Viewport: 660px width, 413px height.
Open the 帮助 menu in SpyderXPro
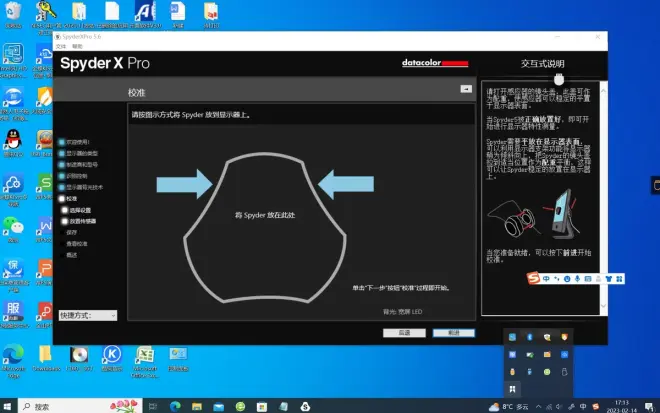click(x=77, y=46)
